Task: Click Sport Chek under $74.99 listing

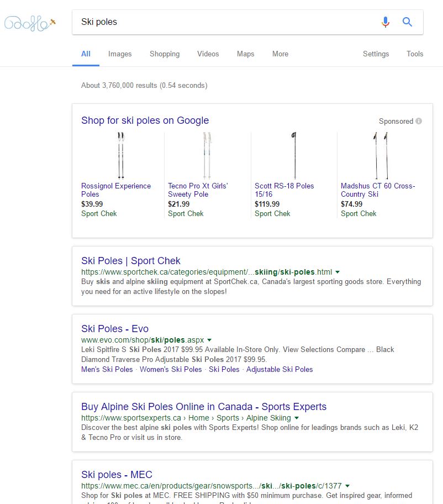Action: pos(358,214)
